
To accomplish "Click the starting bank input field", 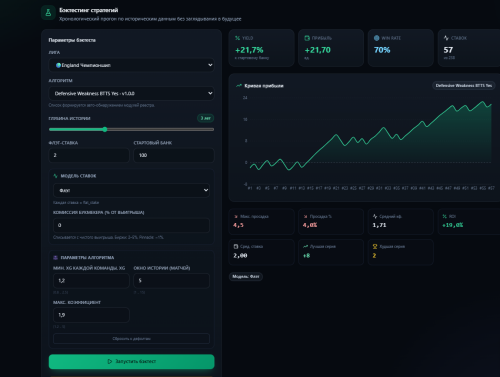I will coord(174,155).
